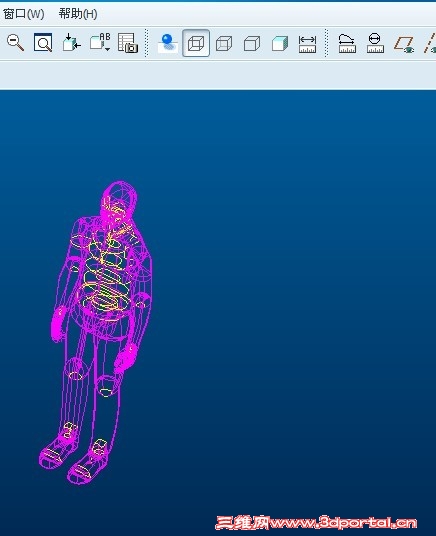Select the no hidden line display mode

click(x=252, y=43)
